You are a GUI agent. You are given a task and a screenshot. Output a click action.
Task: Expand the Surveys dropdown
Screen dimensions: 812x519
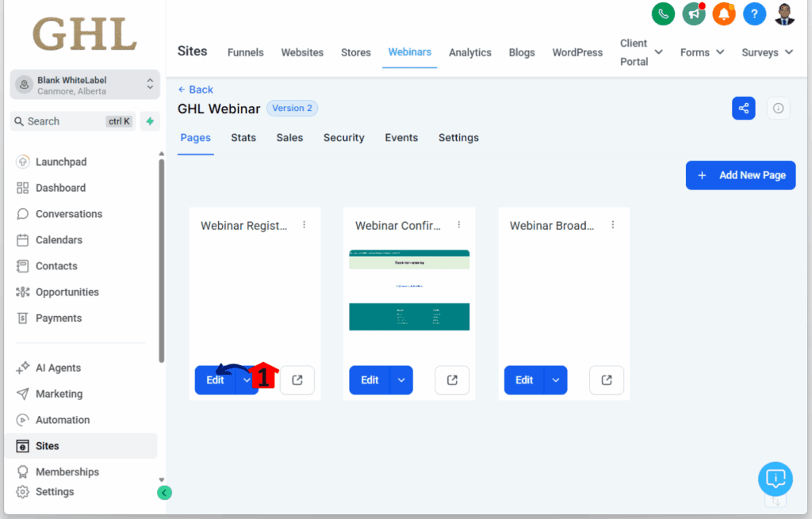click(x=767, y=52)
